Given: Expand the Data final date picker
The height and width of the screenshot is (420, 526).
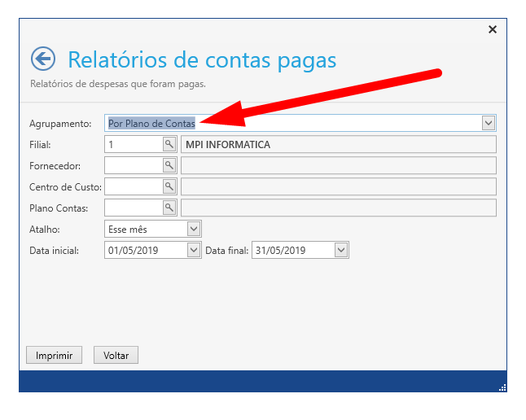Looking at the screenshot, I should [341, 250].
